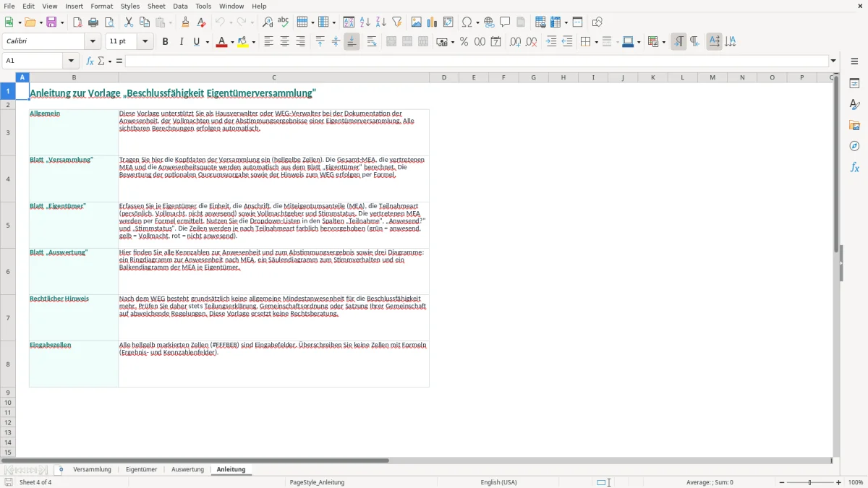Click the Cut scissors icon
This screenshot has height=488, width=868.
coord(128,22)
